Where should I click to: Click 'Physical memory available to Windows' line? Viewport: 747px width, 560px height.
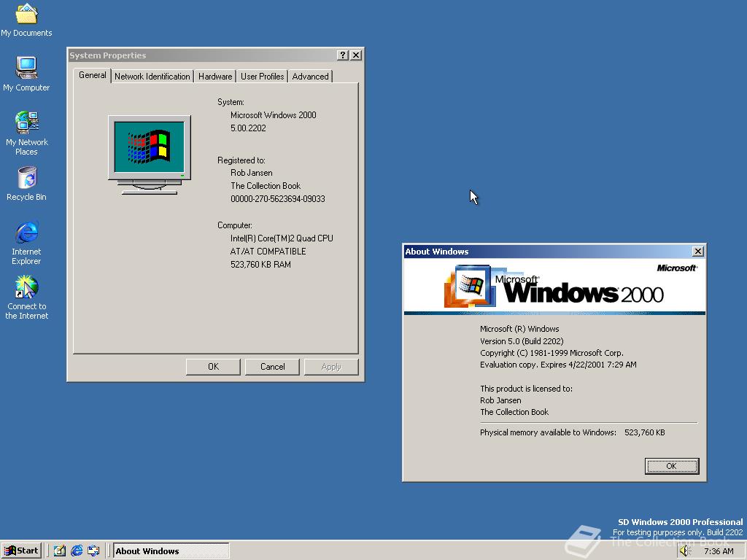[x=572, y=432]
